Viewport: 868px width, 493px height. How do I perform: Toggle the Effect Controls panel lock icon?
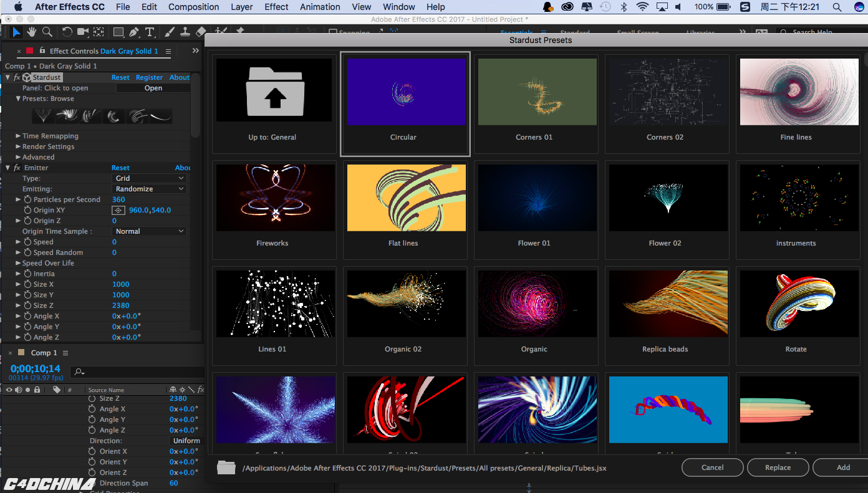42,50
